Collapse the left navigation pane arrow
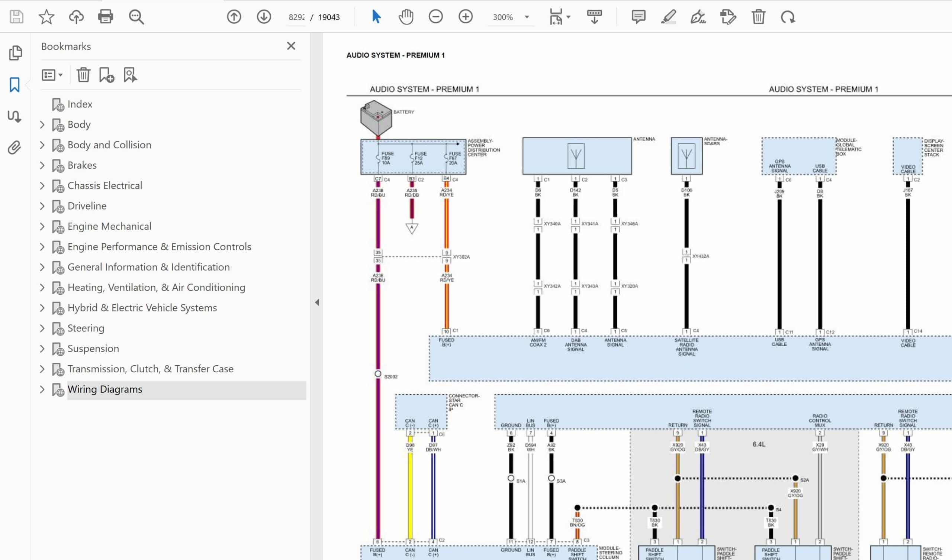 click(317, 302)
